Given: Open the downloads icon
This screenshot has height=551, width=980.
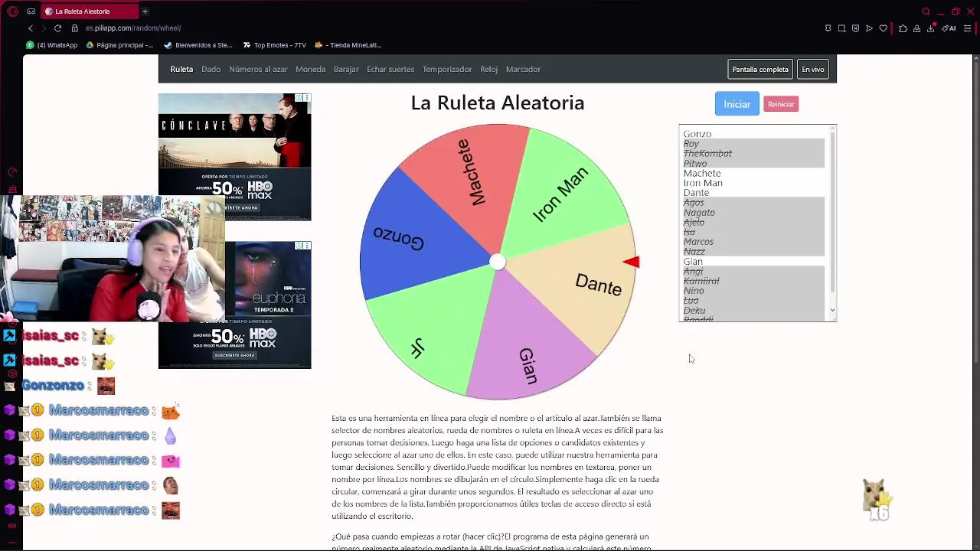Looking at the screenshot, I should pos(931,28).
